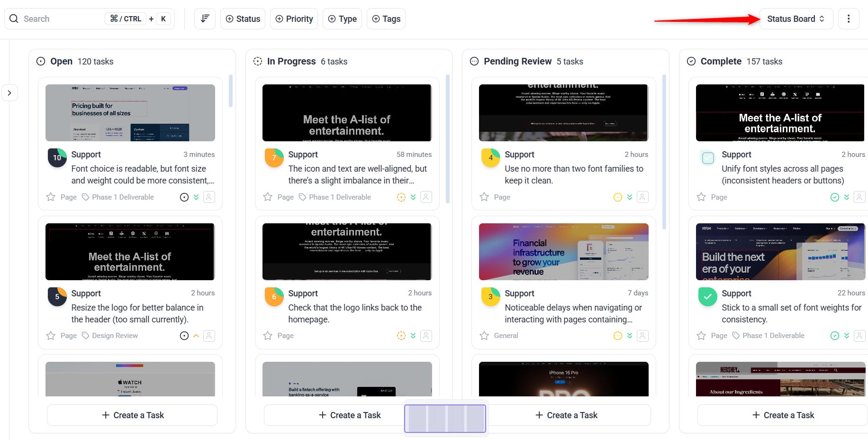Create a task in Pending Review column
Viewport: 868px width, 440px height.
tap(566, 415)
